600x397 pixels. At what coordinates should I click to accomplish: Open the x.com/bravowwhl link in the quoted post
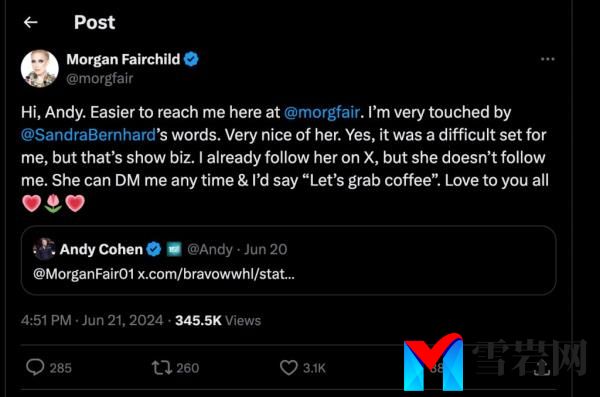point(216,274)
